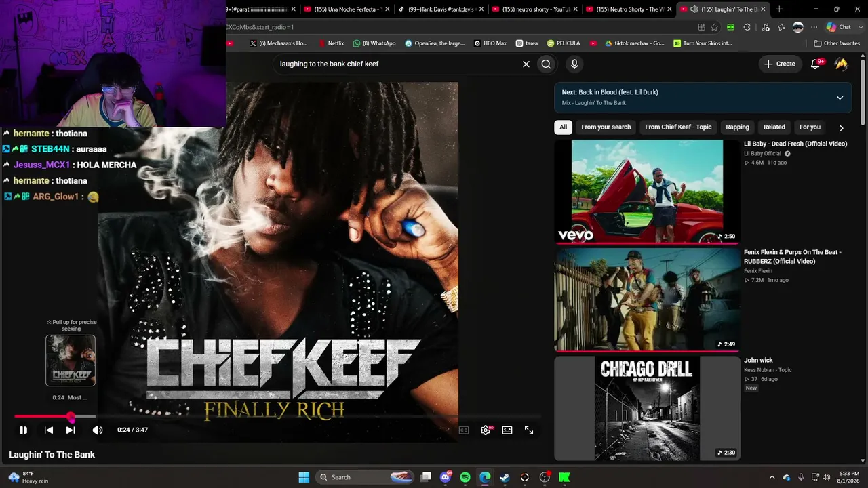This screenshot has width=868, height=488.
Task: Toggle closed captions in the player
Action: click(x=464, y=430)
